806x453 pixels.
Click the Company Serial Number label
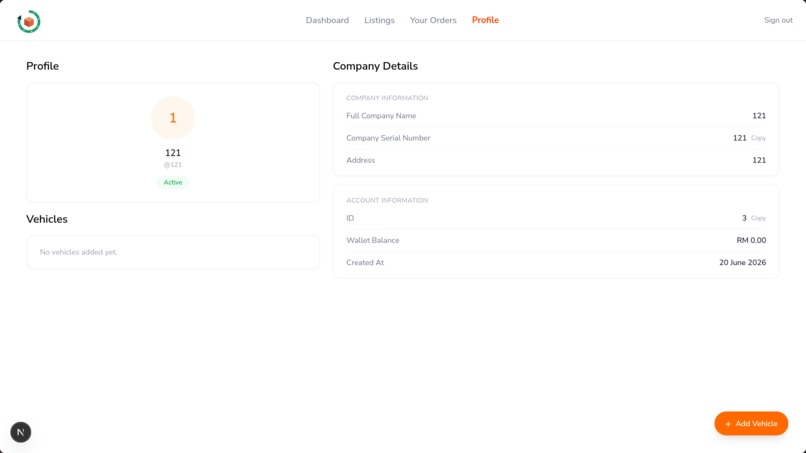[x=388, y=138]
